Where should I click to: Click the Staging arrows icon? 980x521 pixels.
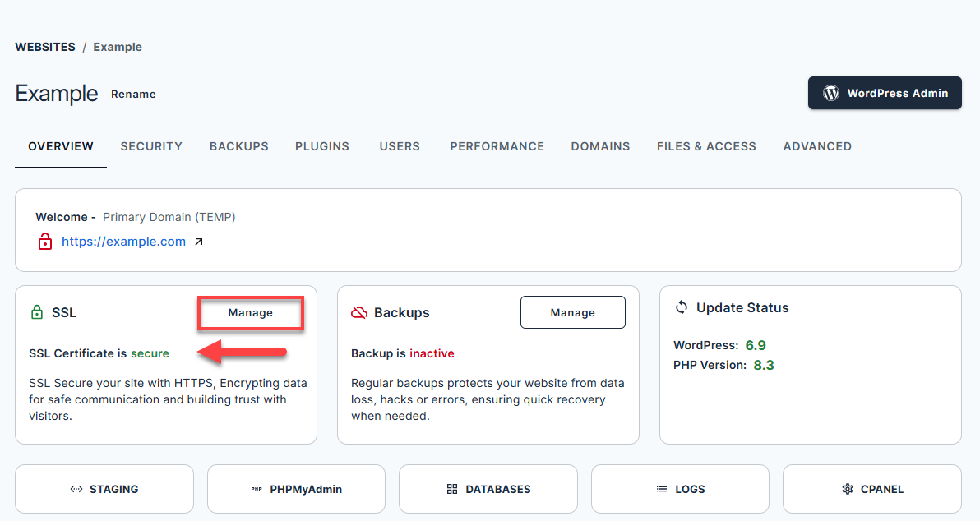coord(76,489)
